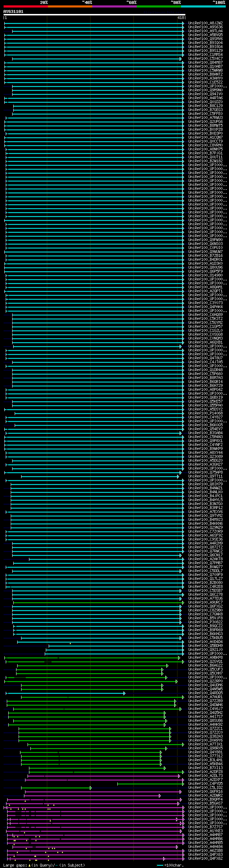Select entry UniRef100_B0XPZ8
This screenshot has height=868, width=229.
point(205,129)
